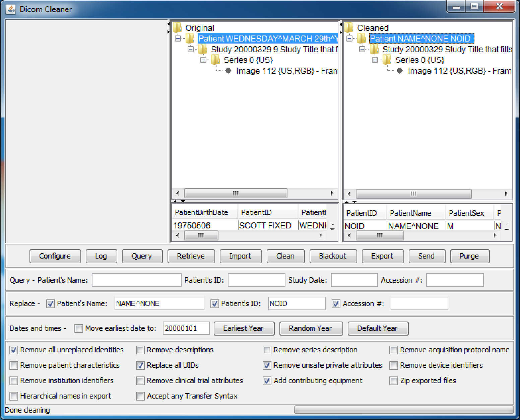Collapse the Series 0 node in Cleaned tree
Screen dimensions: 520x420
pos(375,60)
